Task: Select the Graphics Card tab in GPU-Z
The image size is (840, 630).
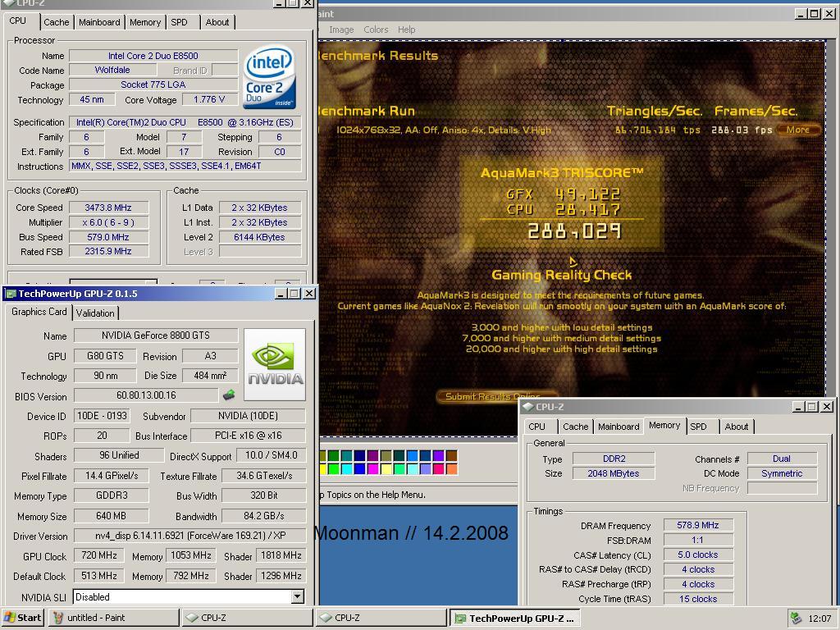Action: coord(39,312)
